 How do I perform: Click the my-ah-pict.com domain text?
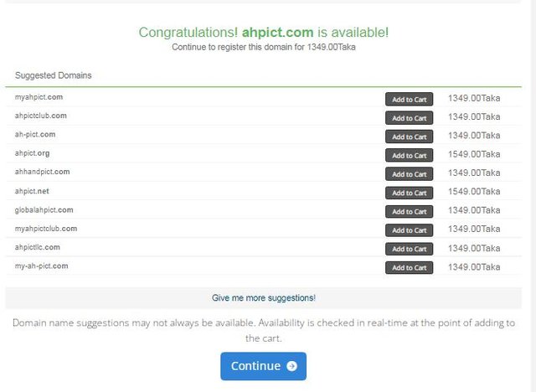pos(41,266)
